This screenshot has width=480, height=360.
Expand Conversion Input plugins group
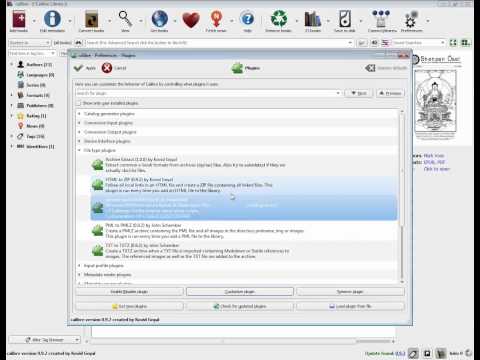point(80,123)
